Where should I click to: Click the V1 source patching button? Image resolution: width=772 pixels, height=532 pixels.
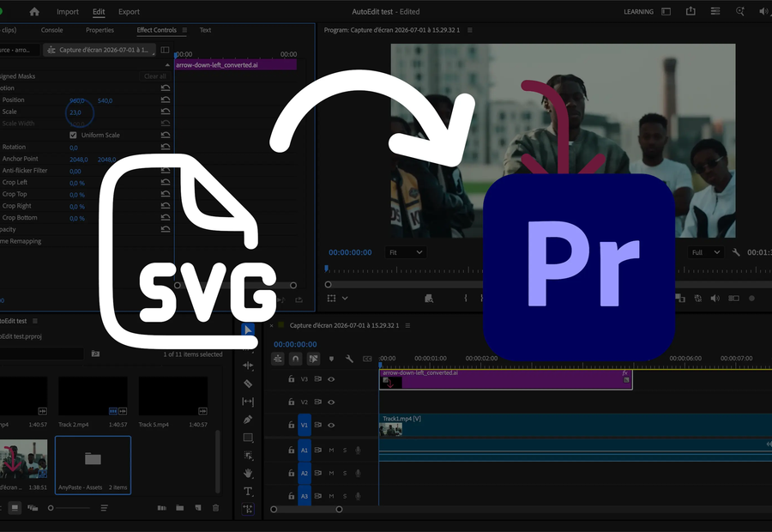coord(305,425)
